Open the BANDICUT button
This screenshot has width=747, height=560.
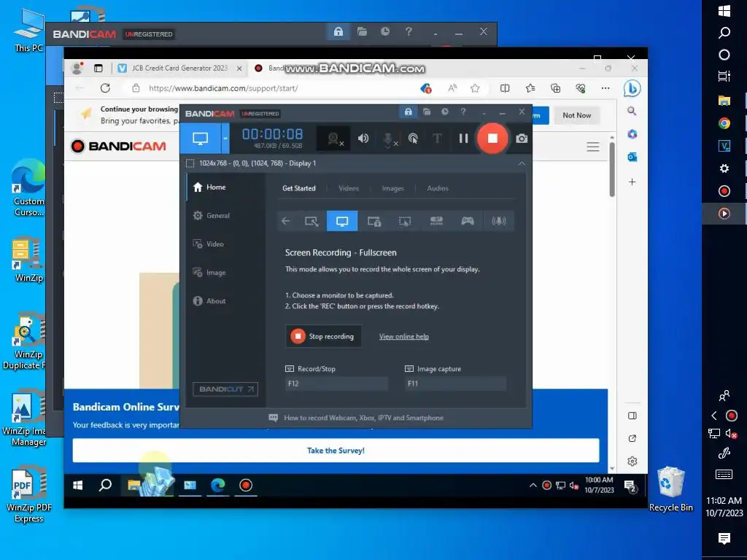point(225,389)
